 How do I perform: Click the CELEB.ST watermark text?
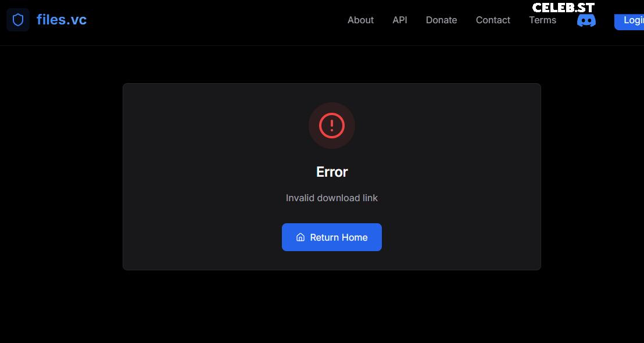pos(563,8)
